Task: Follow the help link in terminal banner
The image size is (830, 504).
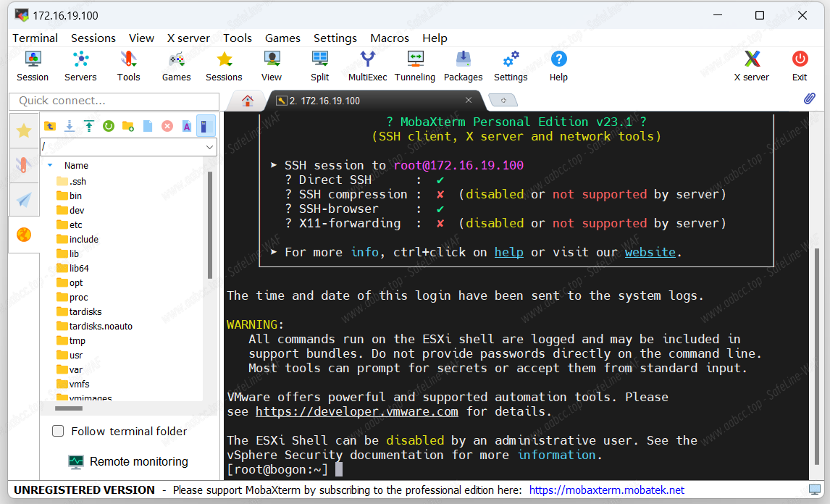Action: tap(508, 252)
